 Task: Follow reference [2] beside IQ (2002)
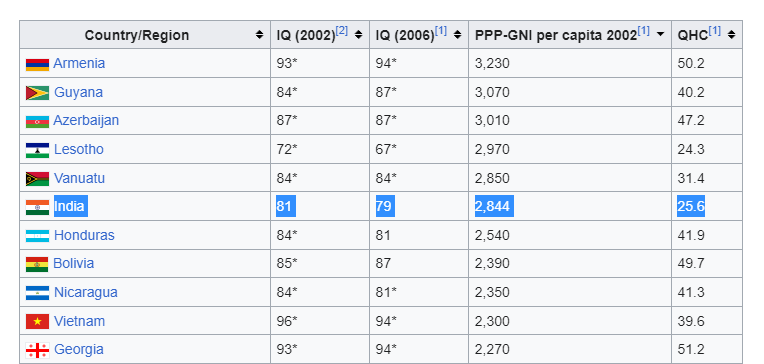pyautogui.click(x=342, y=31)
